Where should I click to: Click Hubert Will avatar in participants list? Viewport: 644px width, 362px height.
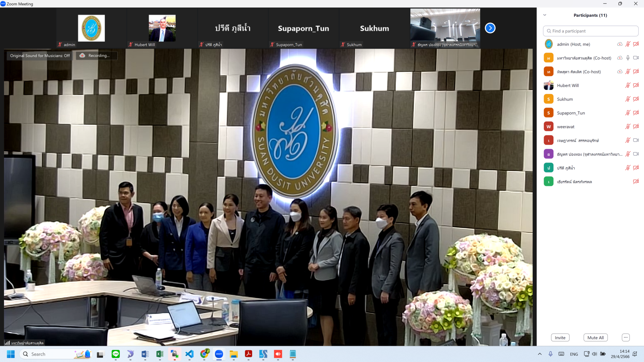pyautogui.click(x=548, y=85)
